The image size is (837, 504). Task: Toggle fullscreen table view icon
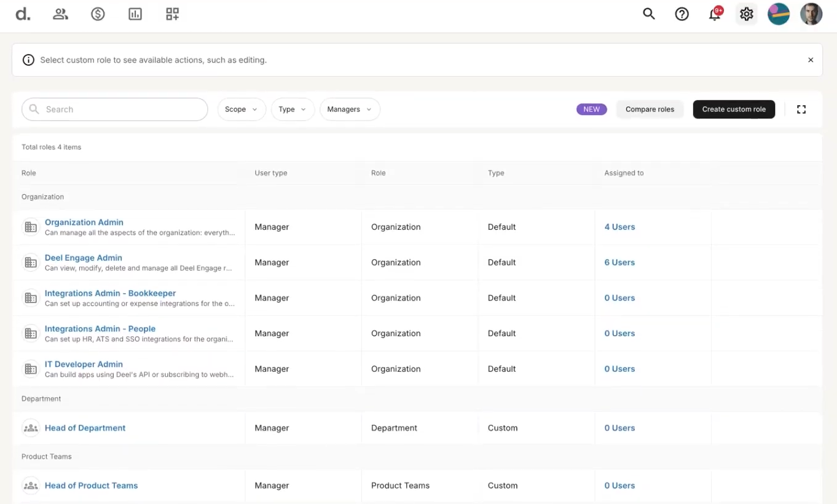(x=801, y=109)
